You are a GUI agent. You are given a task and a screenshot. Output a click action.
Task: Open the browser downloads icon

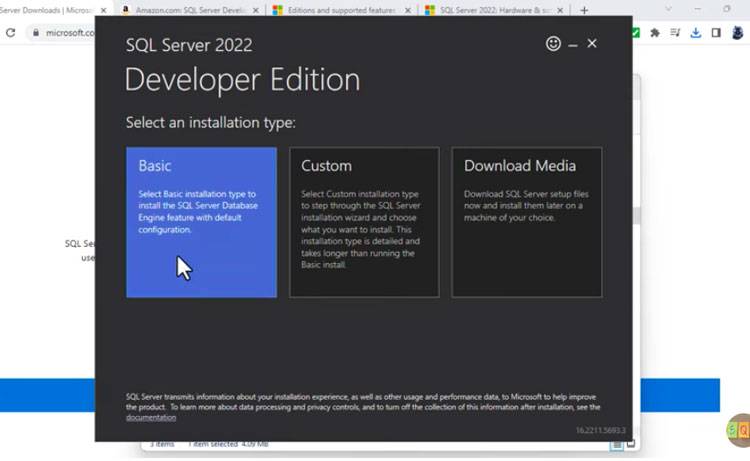[696, 32]
